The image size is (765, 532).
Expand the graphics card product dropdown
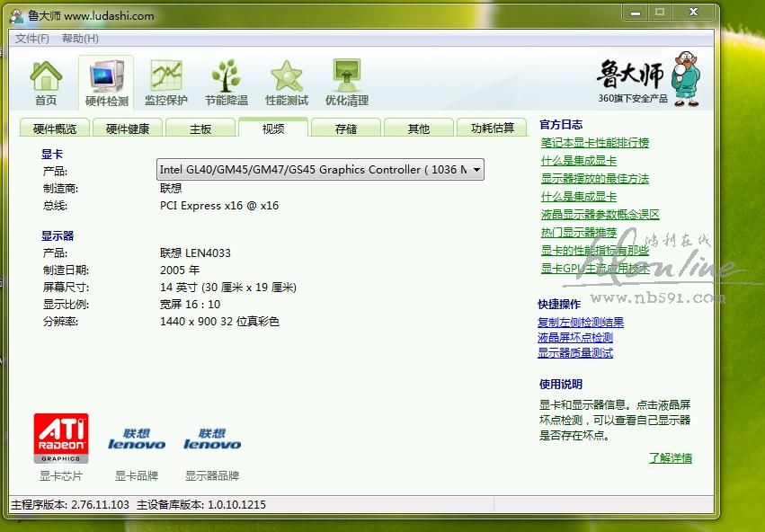[476, 169]
